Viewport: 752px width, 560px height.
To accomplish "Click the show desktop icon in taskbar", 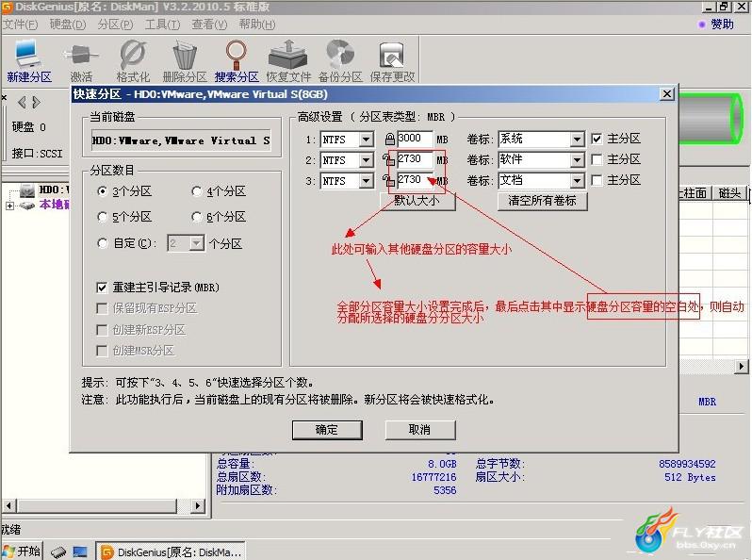I will (x=80, y=552).
